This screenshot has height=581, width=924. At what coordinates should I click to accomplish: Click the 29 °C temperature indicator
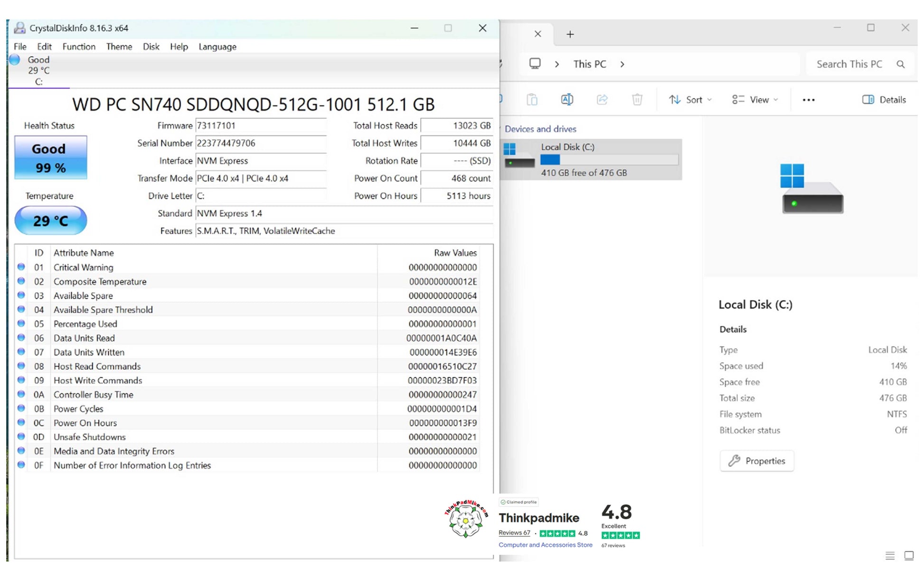[x=50, y=220]
